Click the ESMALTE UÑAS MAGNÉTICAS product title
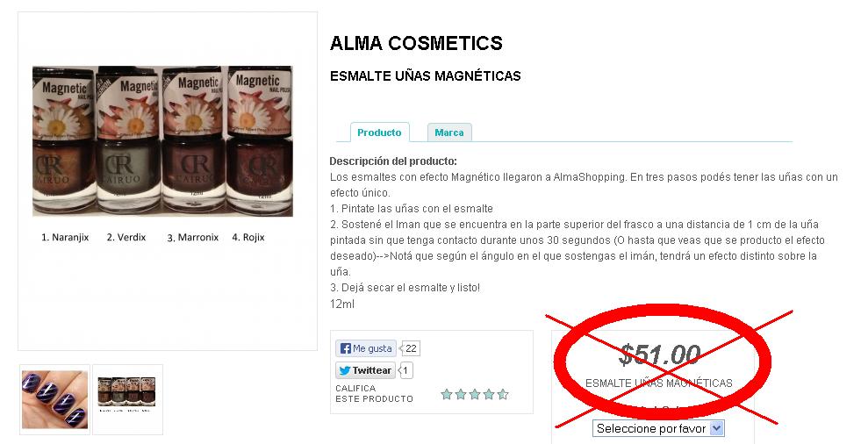 425,75
